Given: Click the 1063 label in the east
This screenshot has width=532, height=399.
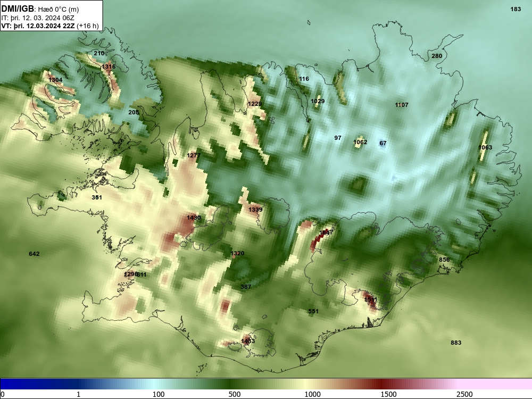Looking at the screenshot, I should [x=485, y=147].
